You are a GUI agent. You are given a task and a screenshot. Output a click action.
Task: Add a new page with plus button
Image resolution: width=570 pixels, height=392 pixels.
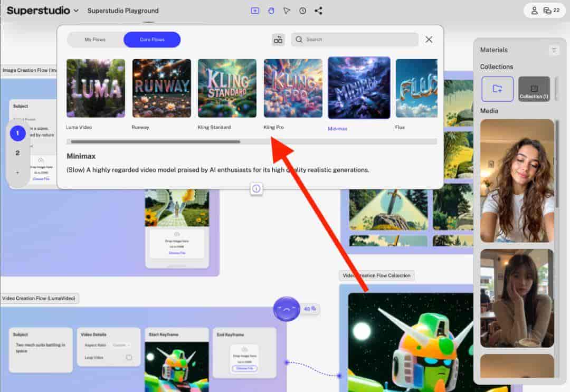pos(17,173)
